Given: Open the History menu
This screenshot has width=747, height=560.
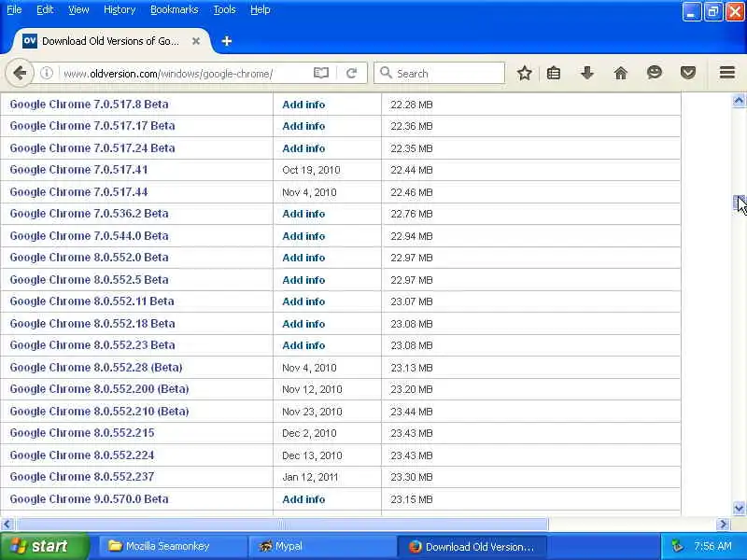Looking at the screenshot, I should point(120,9).
